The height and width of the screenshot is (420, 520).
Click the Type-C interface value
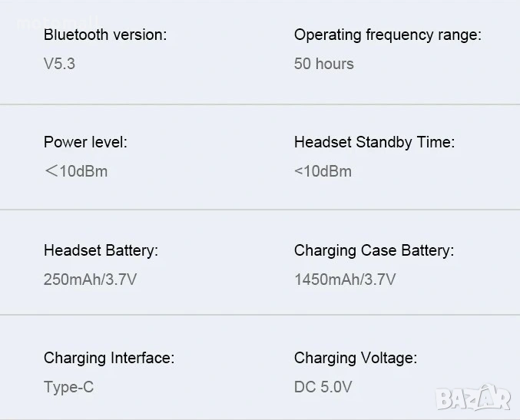pyautogui.click(x=68, y=387)
